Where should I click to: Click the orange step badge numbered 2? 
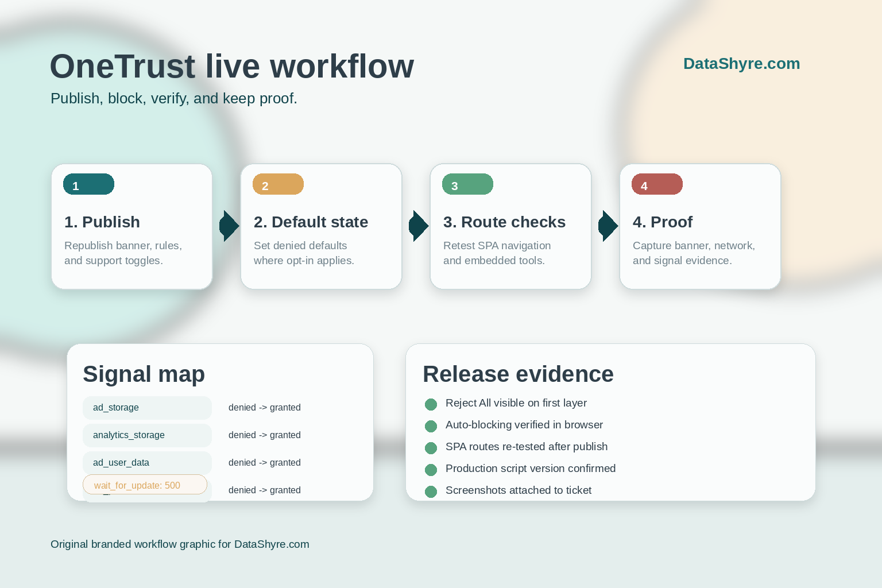(278, 184)
